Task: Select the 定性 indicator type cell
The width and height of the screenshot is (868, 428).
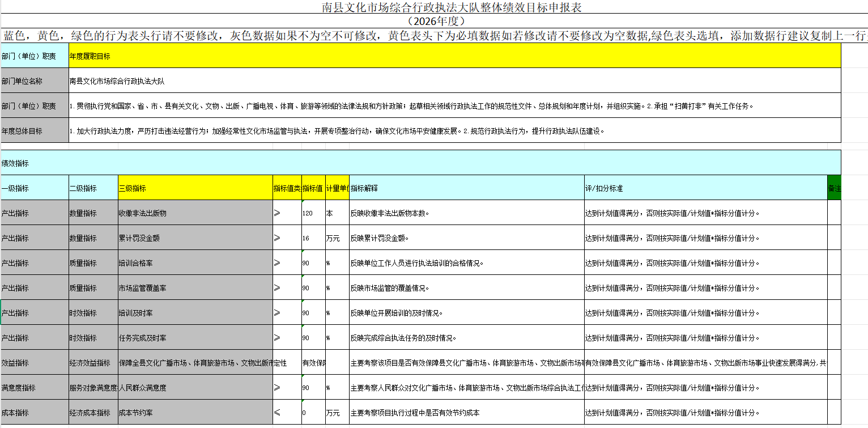Action: click(287, 363)
